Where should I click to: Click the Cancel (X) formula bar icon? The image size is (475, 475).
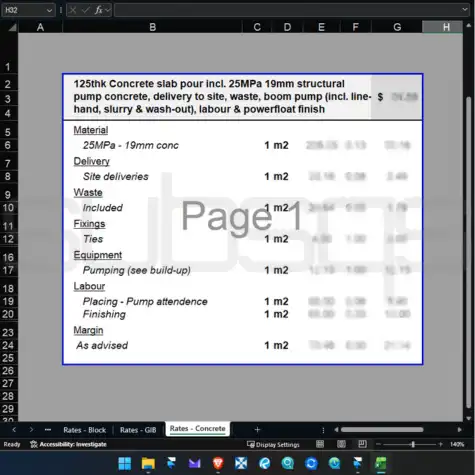72,10
